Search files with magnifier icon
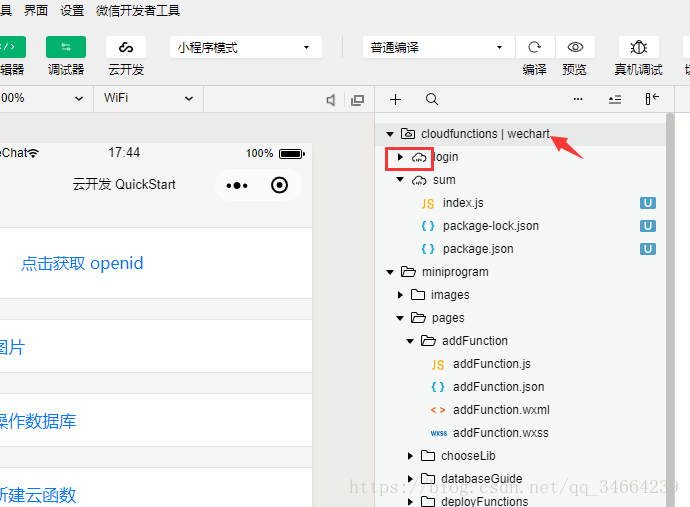The height and width of the screenshot is (507, 690). pyautogui.click(x=432, y=99)
